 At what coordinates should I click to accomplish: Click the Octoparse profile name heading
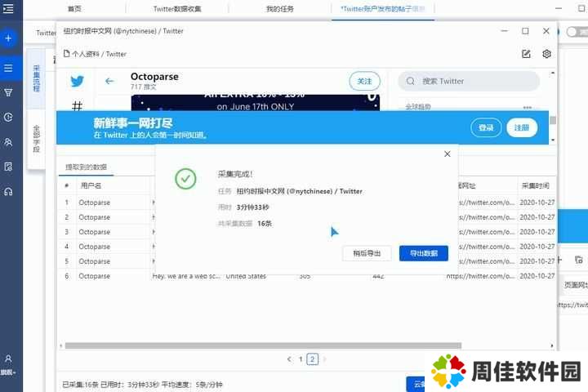154,77
